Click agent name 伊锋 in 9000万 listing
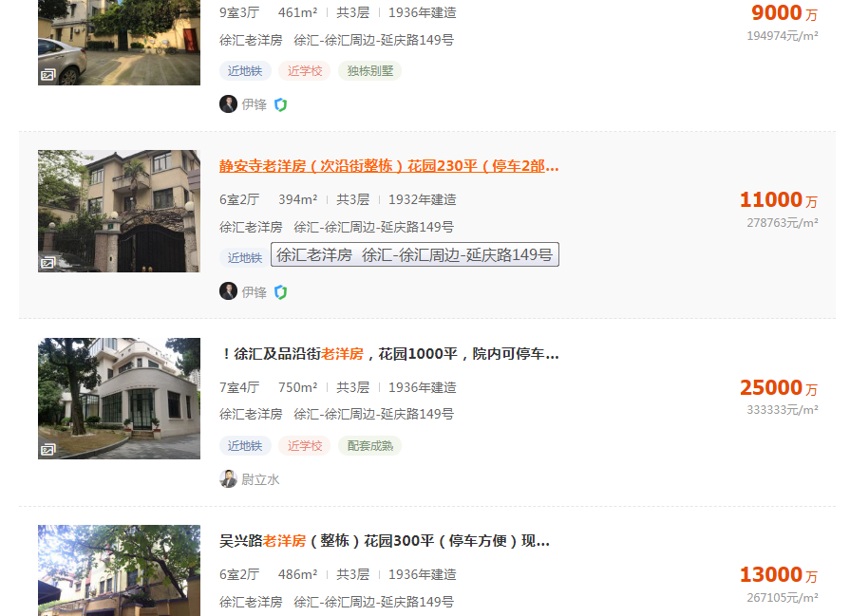850x616 pixels. (x=255, y=104)
